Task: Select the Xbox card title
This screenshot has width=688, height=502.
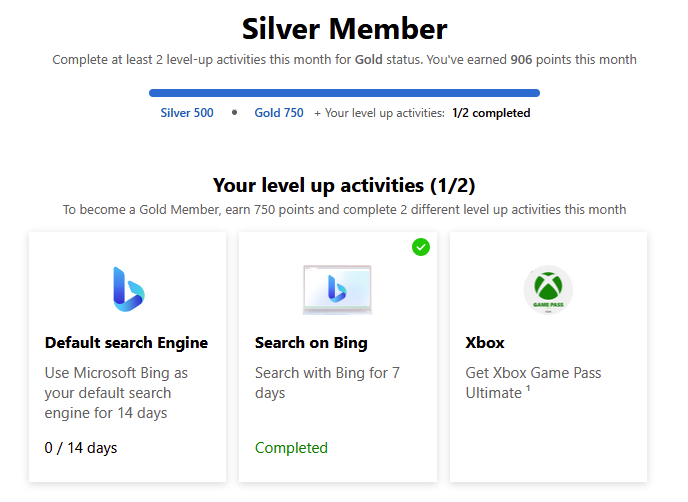Action: coord(485,343)
